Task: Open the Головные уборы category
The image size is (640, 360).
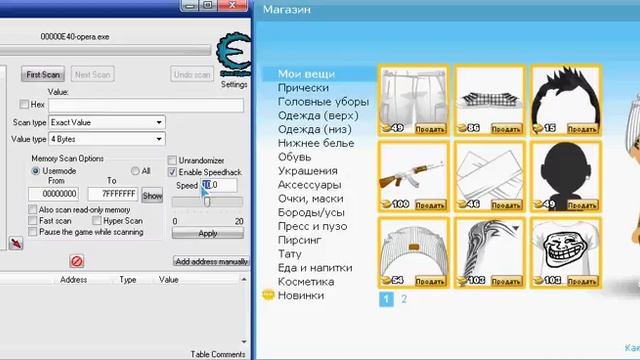Action: pos(323,102)
